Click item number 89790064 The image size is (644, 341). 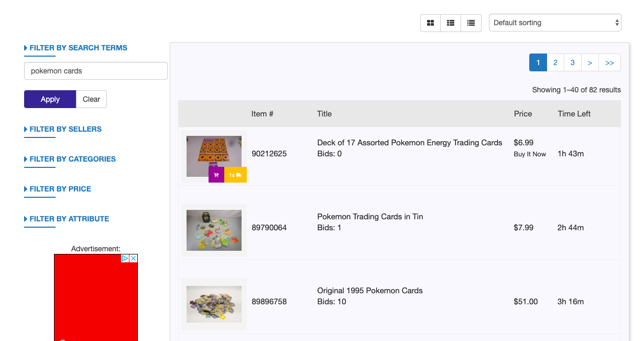coord(269,228)
